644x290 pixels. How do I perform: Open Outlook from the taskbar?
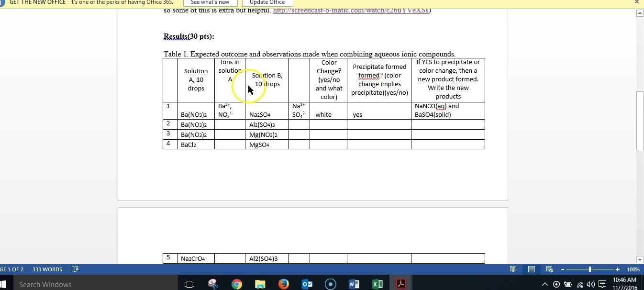307,284
